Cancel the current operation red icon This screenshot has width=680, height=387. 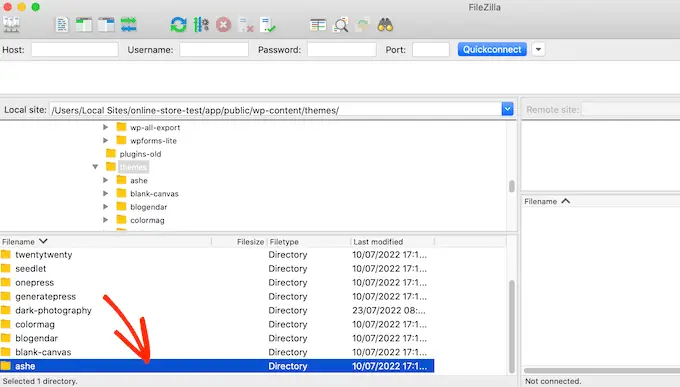pos(223,25)
